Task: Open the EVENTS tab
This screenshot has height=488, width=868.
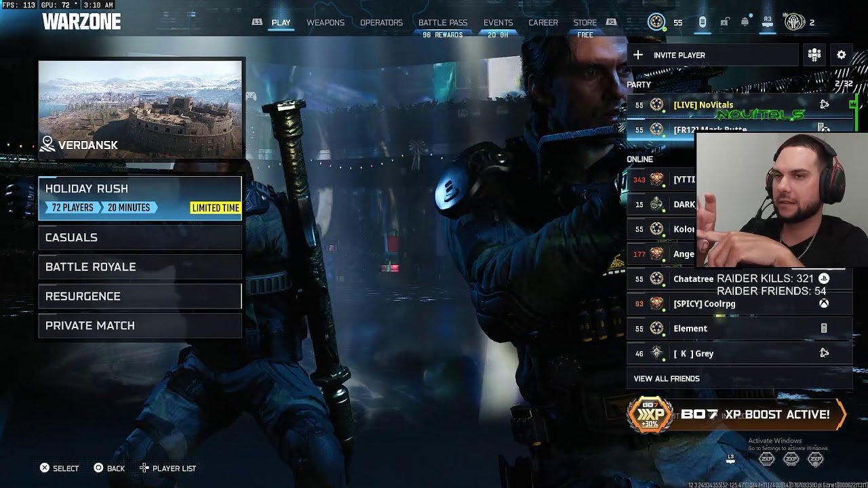Action: pyautogui.click(x=498, y=22)
